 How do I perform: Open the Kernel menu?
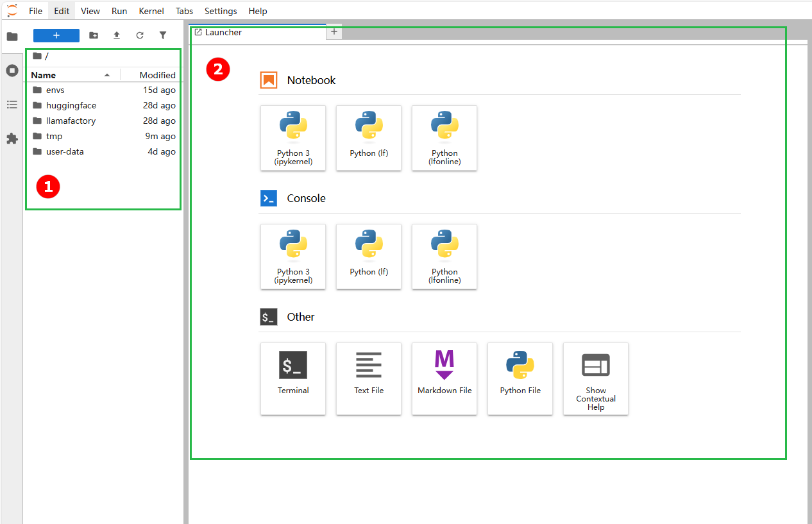point(151,11)
